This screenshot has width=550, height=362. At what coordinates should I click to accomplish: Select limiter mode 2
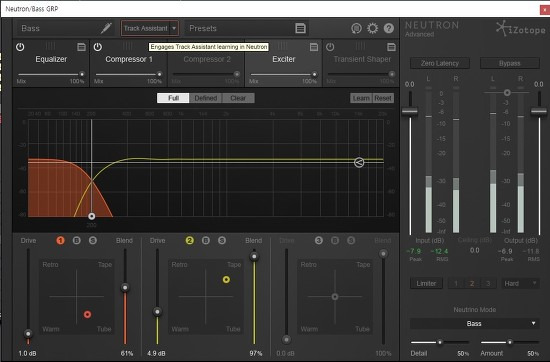[x=472, y=283]
